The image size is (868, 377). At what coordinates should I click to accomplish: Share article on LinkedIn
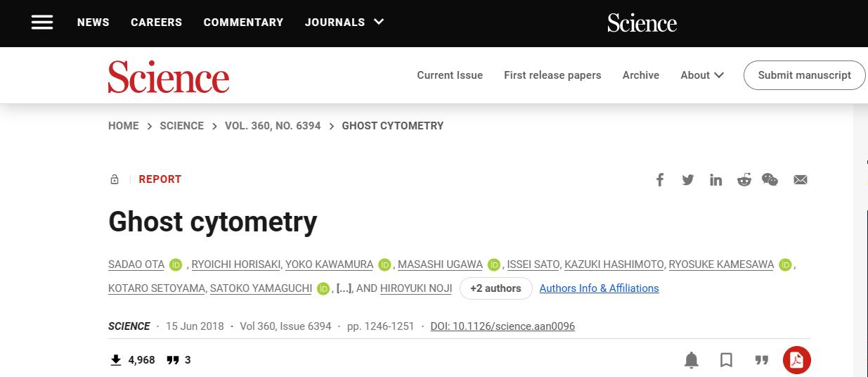[715, 180]
